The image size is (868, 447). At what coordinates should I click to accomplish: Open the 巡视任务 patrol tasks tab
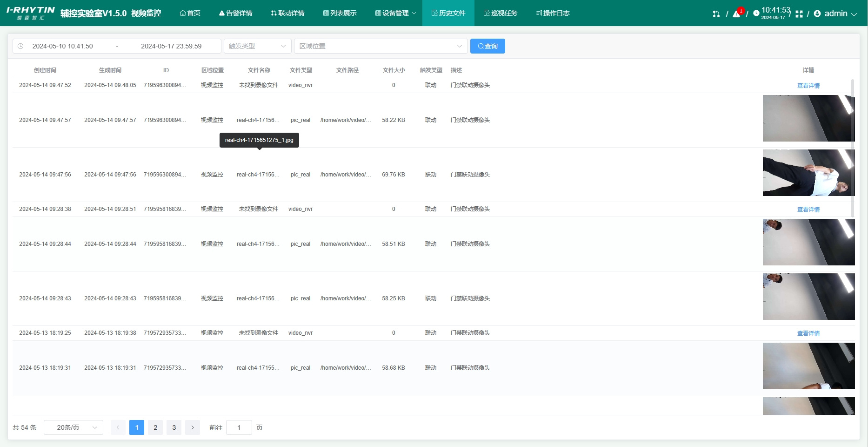click(501, 13)
